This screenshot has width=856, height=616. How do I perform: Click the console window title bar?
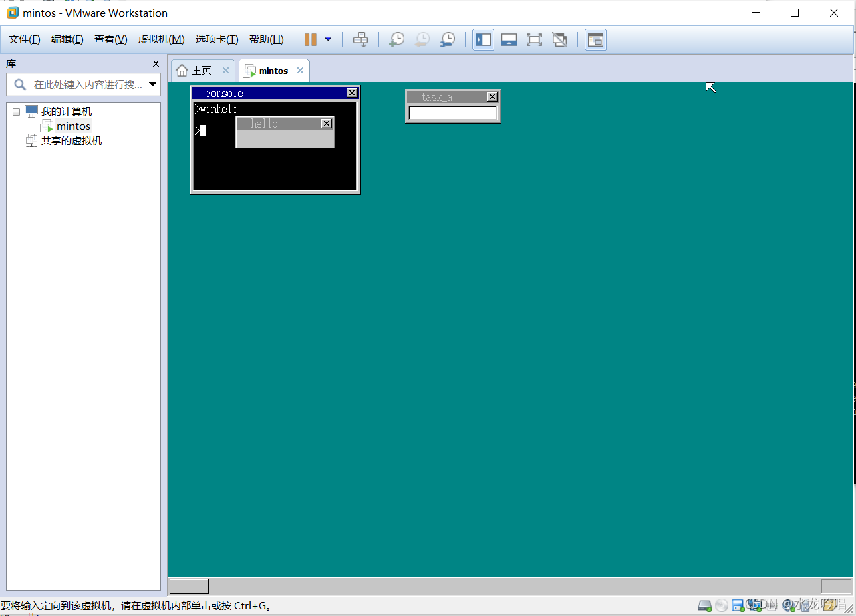(275, 93)
